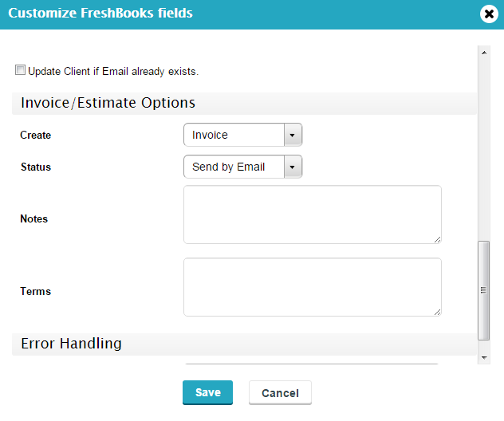This screenshot has width=504, height=421.
Task: Click inside the Notes text area
Action: (x=313, y=214)
